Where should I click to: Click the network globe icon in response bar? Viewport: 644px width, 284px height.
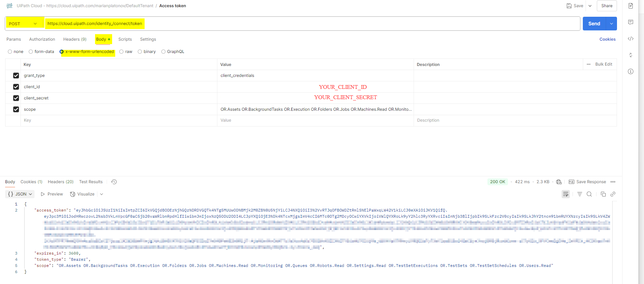559,182
